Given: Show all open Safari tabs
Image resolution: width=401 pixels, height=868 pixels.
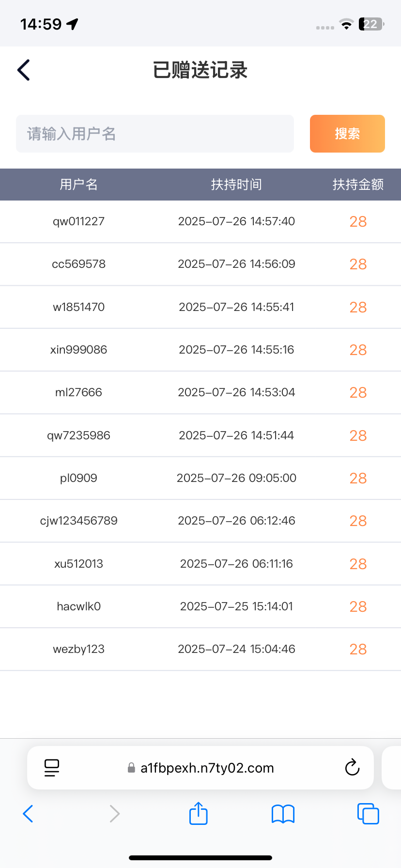Looking at the screenshot, I should tap(368, 814).
